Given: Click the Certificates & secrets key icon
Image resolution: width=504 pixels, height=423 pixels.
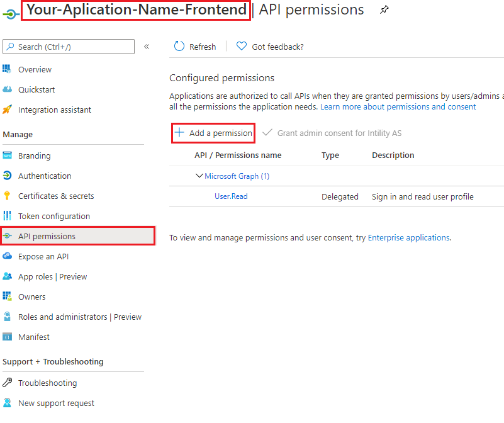Looking at the screenshot, I should (7, 196).
